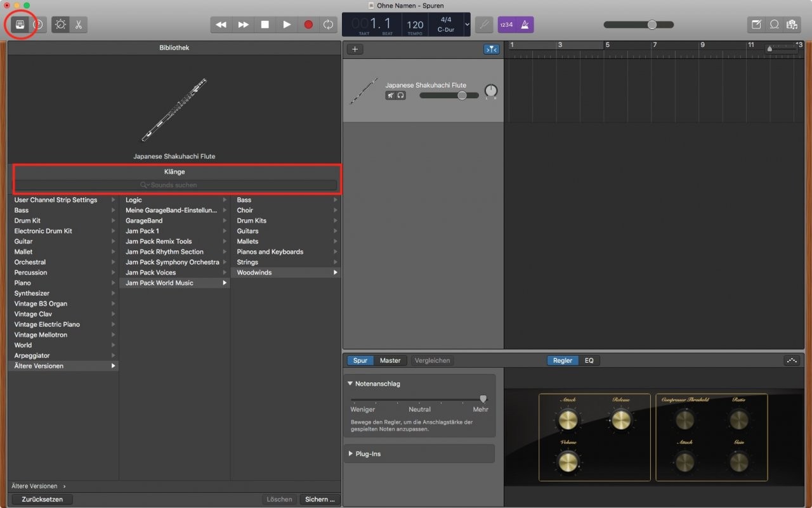
Task: Mute the Japanese Shakuhachi Flute track
Action: coord(391,96)
